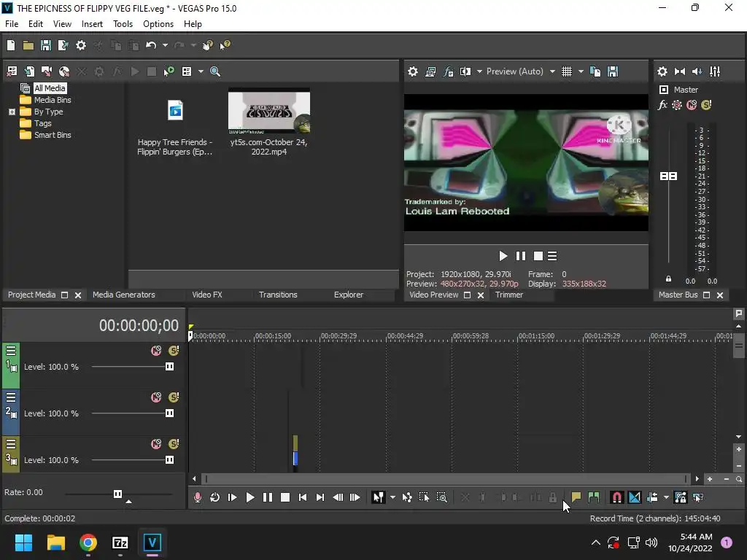Switch to Trimmer tab
Image resolution: width=747 pixels, height=560 pixels.
click(x=508, y=295)
